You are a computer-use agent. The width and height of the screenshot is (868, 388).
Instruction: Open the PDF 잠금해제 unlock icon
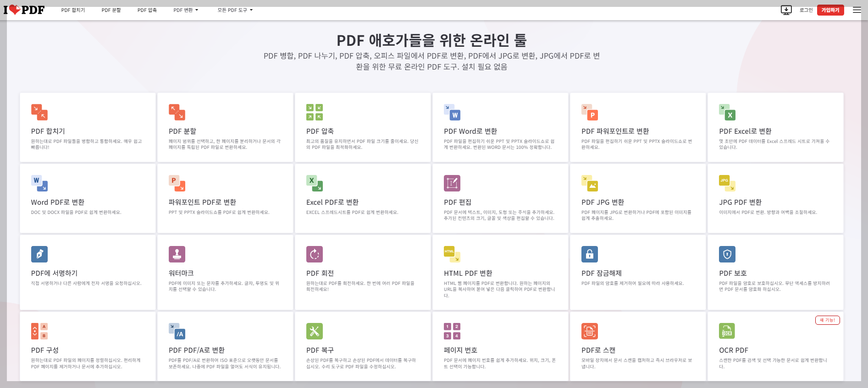pyautogui.click(x=590, y=254)
